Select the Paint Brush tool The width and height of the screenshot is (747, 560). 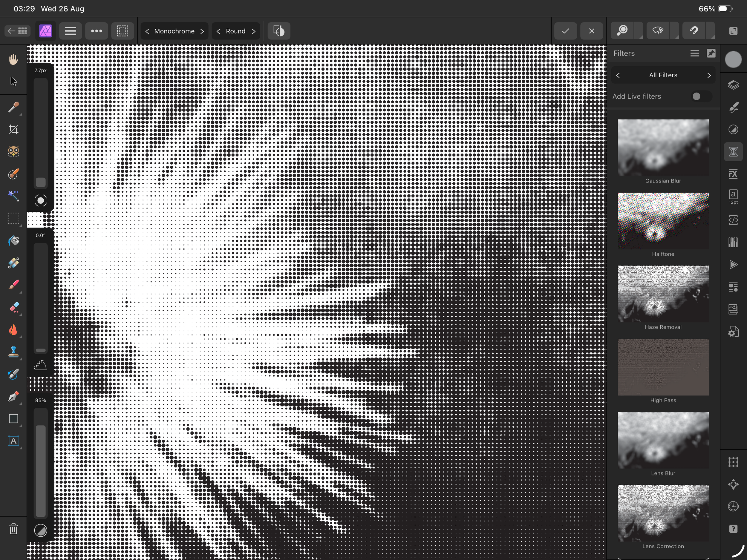click(13, 285)
